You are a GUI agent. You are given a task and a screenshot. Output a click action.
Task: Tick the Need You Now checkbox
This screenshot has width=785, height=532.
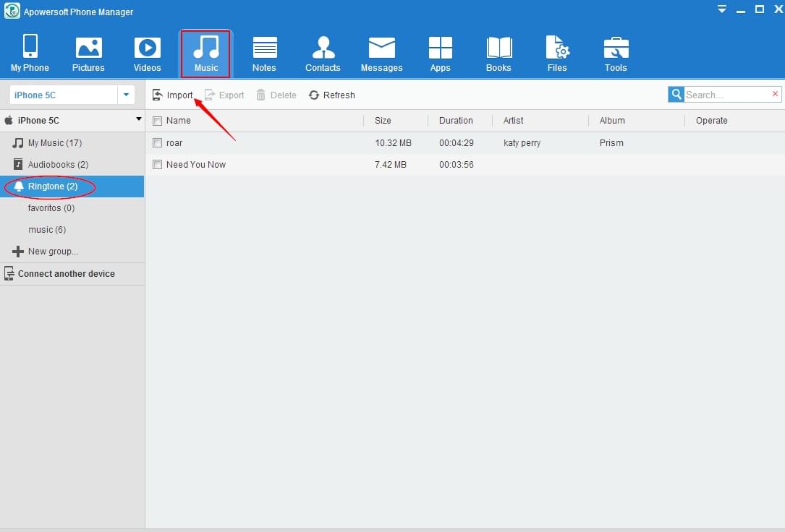[157, 165]
